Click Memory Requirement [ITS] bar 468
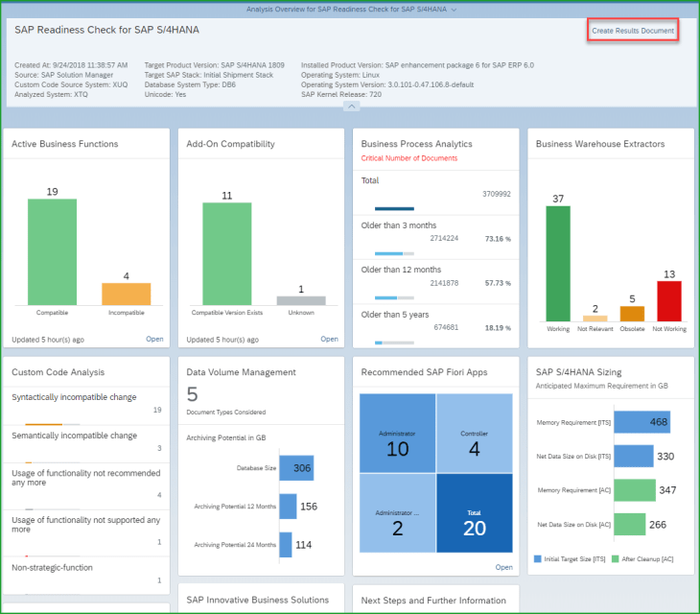 642,422
